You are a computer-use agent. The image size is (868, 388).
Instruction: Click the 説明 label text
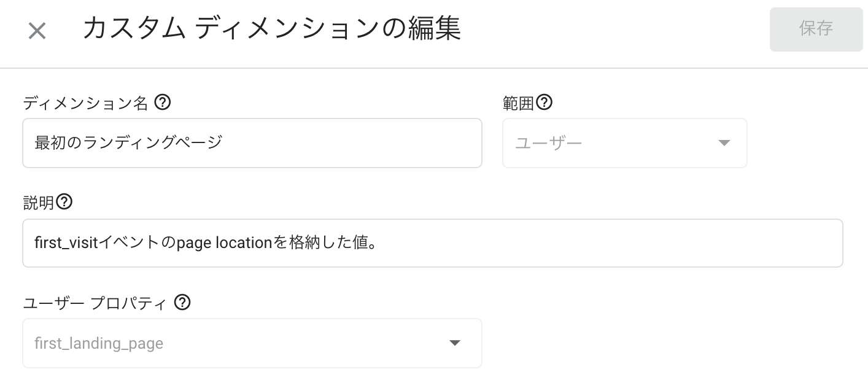(38, 203)
